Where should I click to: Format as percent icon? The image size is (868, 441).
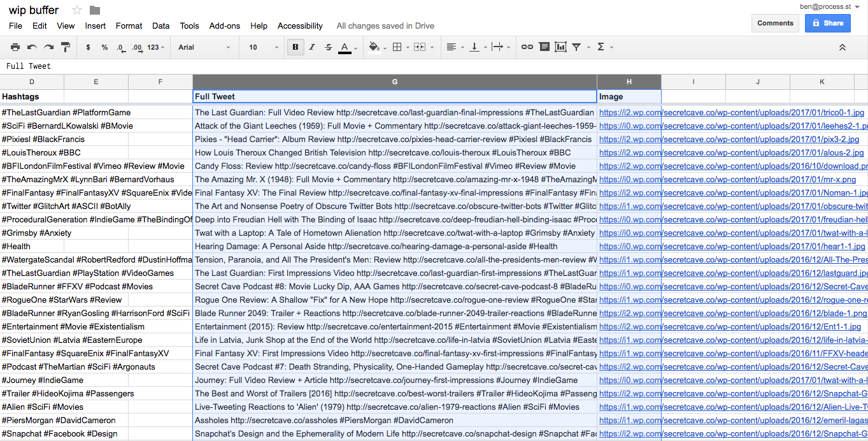pyautogui.click(x=104, y=47)
